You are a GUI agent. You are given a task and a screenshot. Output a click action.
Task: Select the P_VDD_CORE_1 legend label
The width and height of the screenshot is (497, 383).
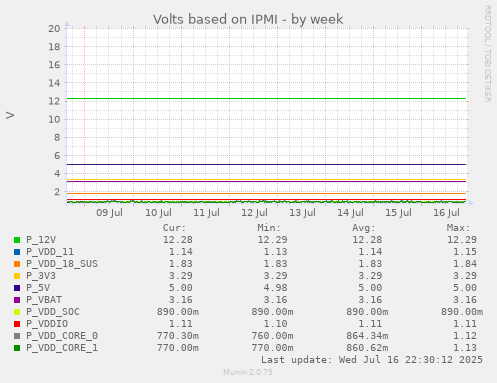click(62, 348)
